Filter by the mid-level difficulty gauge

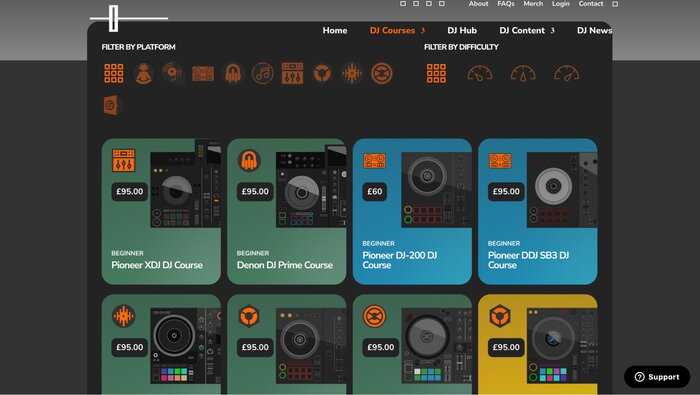click(x=523, y=74)
